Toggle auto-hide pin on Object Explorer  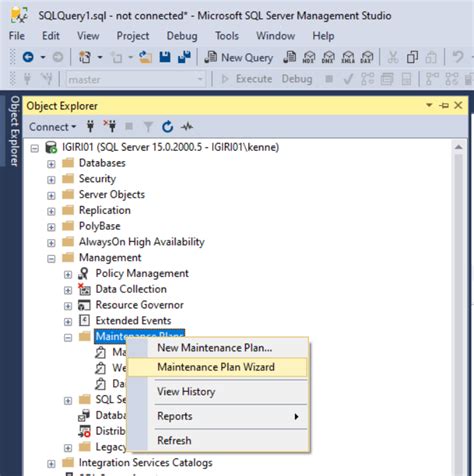[x=444, y=106]
